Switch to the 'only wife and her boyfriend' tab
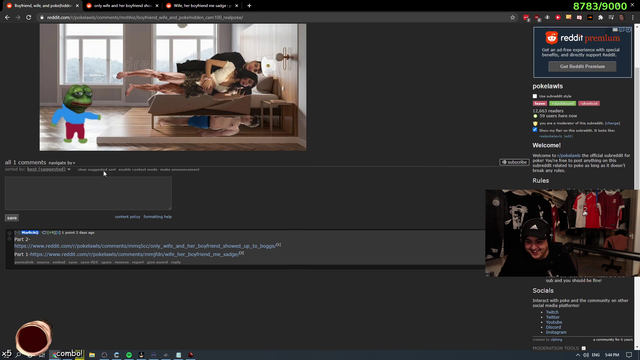 (121, 6)
